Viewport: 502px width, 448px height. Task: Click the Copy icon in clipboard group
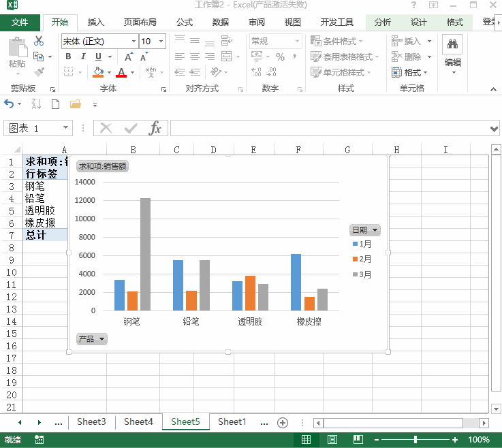click(x=38, y=57)
